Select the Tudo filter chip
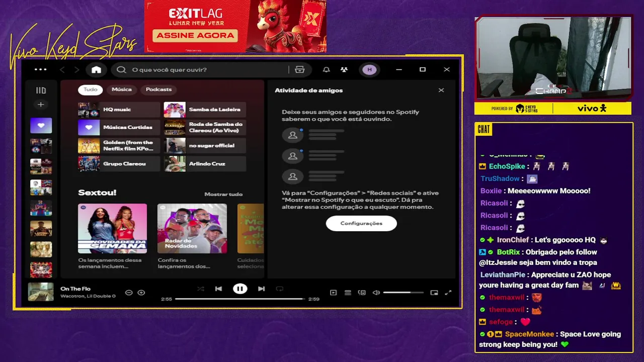Image resolution: width=644 pixels, height=362 pixels. coord(91,89)
